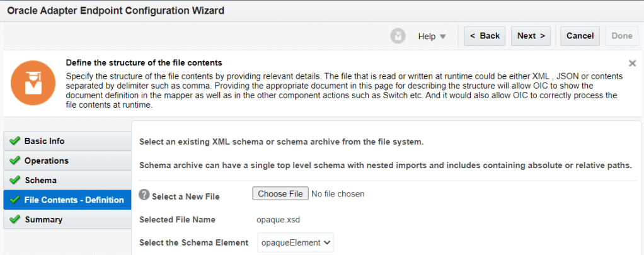The height and width of the screenshot is (255, 644).
Task: Switch to the Operations step
Action: [x=47, y=161]
